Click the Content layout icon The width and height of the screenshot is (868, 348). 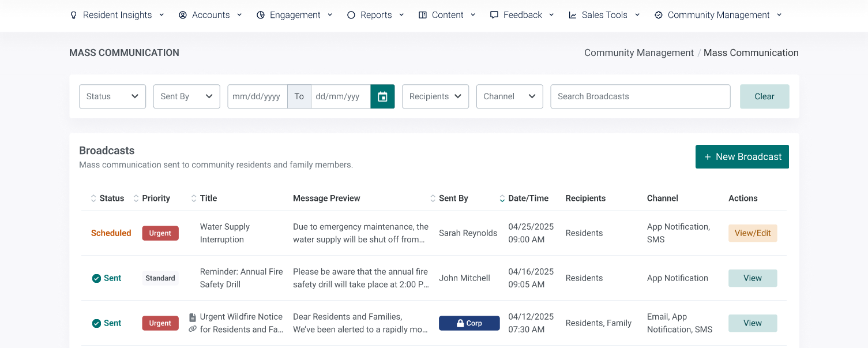click(423, 15)
